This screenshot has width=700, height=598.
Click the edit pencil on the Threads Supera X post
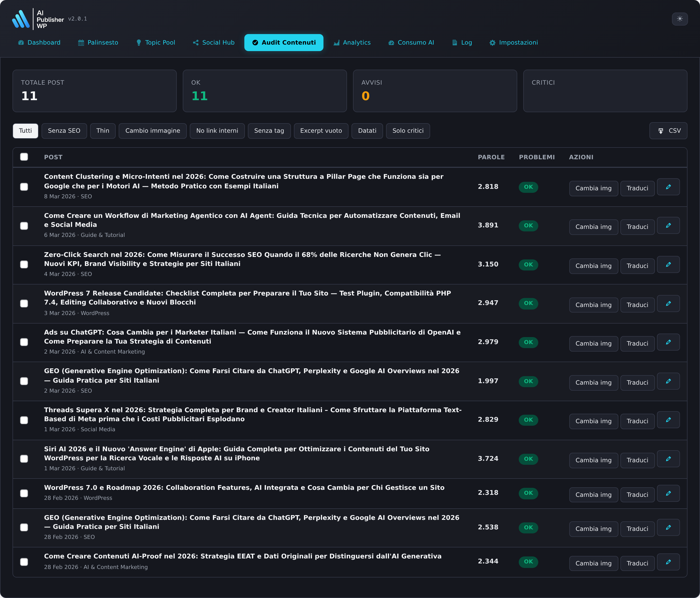669,420
